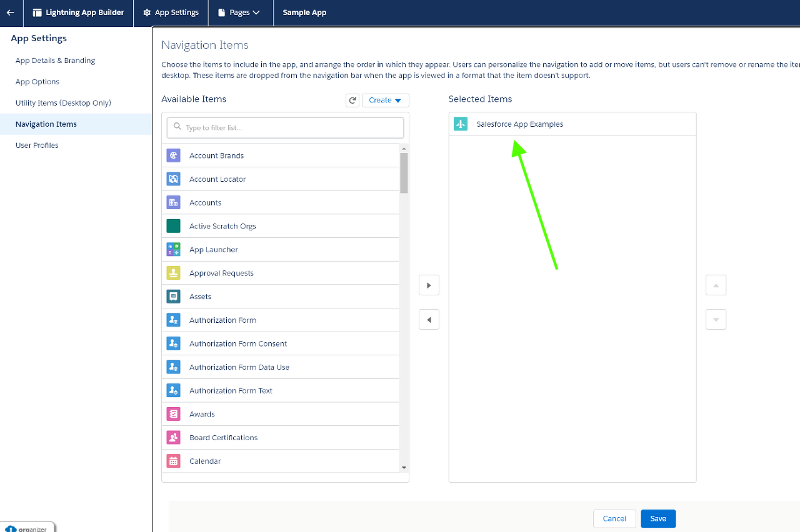Click the Assets icon
Screen dimensions: 800x532
pos(174,297)
